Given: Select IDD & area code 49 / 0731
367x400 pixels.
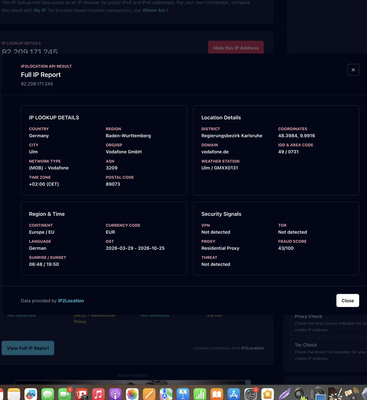Looking at the screenshot, I should point(288,152).
